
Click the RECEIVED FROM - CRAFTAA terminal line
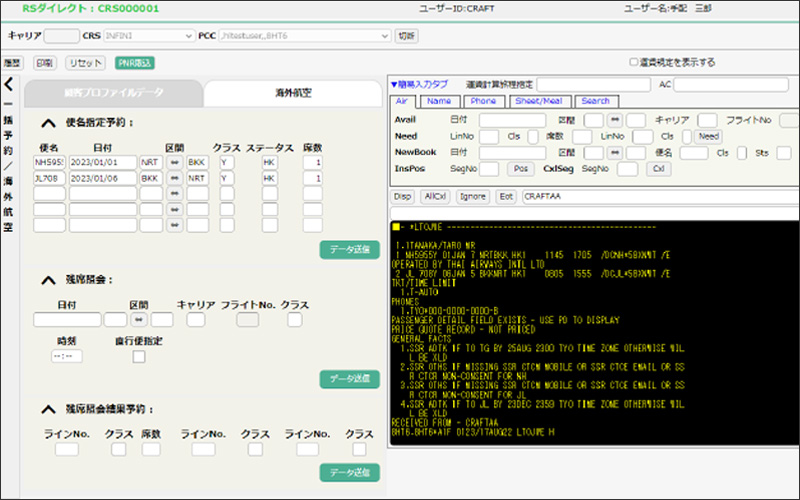(444, 423)
